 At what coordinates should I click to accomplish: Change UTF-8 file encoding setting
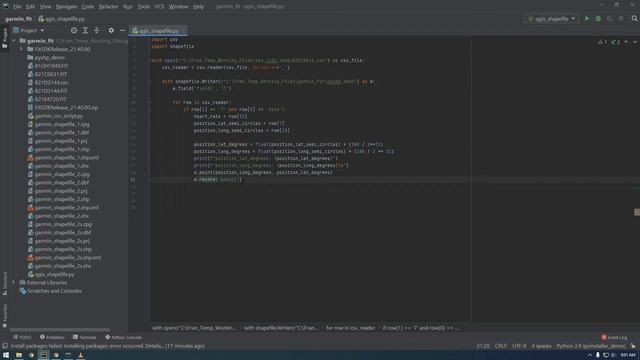(519, 346)
